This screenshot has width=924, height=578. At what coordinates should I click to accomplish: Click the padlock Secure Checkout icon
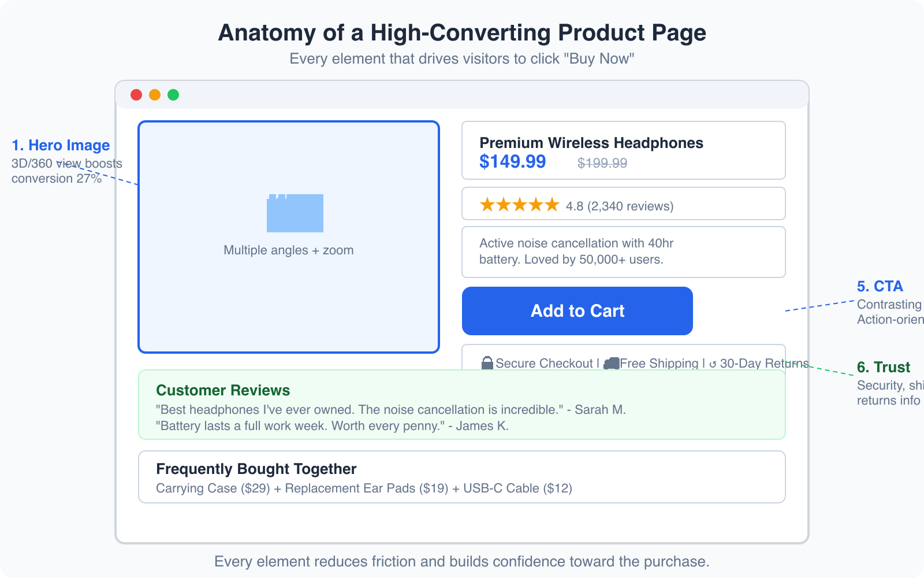(487, 362)
